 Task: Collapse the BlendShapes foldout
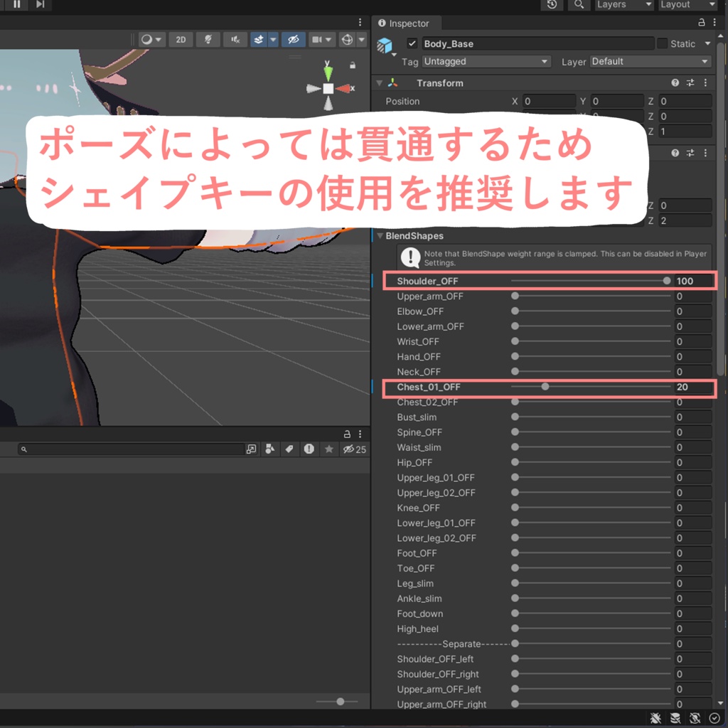380,236
